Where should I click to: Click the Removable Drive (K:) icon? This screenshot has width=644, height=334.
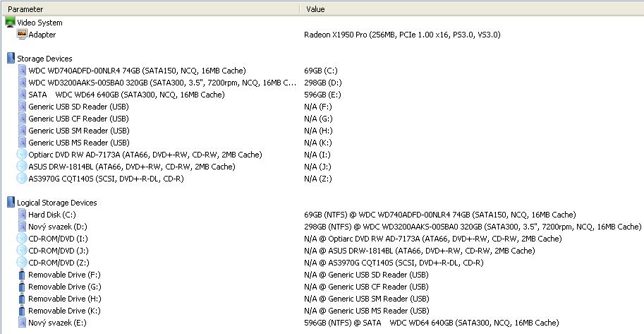(x=22, y=310)
